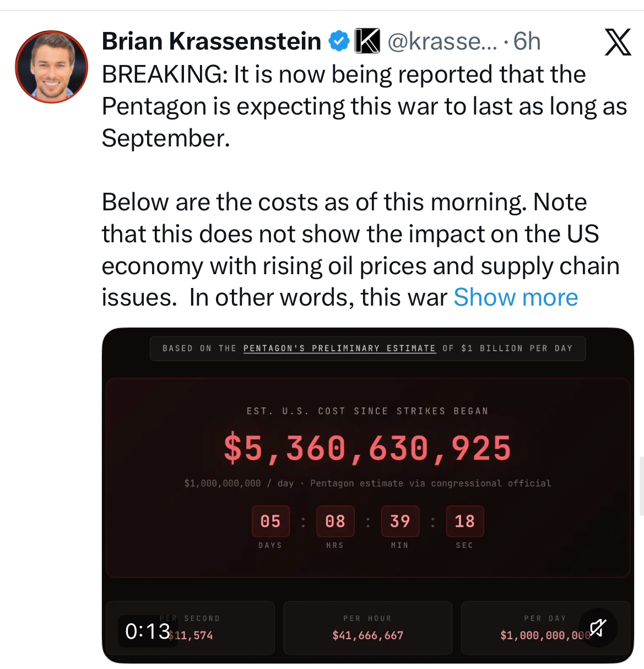This screenshot has width=644, height=669.
Task: Click the 6h timestamp
Action: [x=527, y=41]
